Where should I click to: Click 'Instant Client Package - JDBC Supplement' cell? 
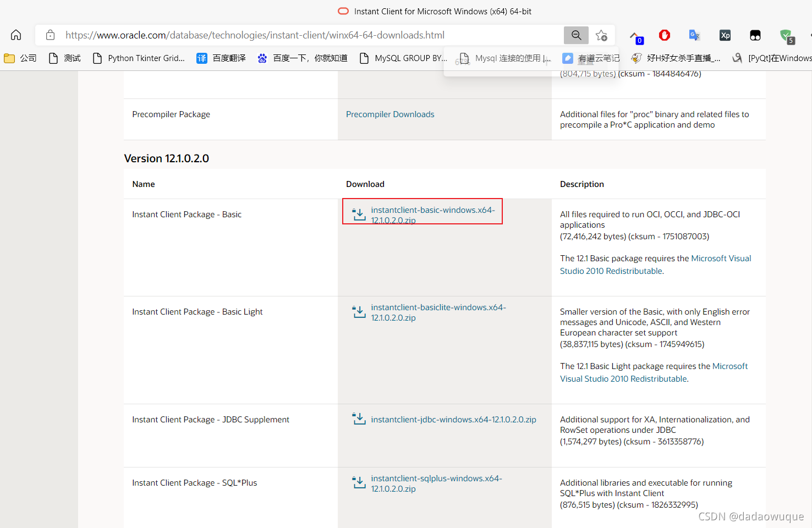click(211, 420)
